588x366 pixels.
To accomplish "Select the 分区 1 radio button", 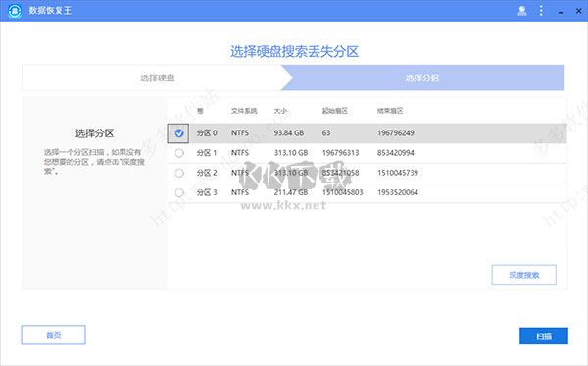I will (179, 153).
